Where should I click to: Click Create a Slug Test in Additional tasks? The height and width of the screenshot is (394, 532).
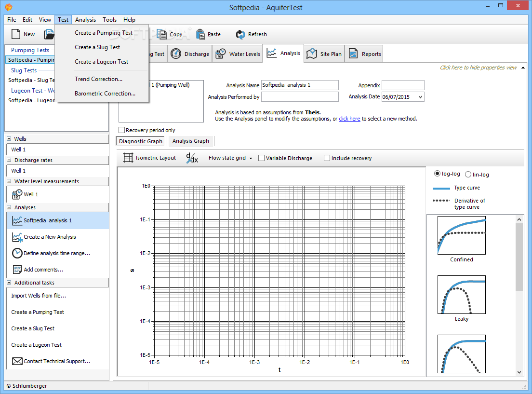coord(33,328)
